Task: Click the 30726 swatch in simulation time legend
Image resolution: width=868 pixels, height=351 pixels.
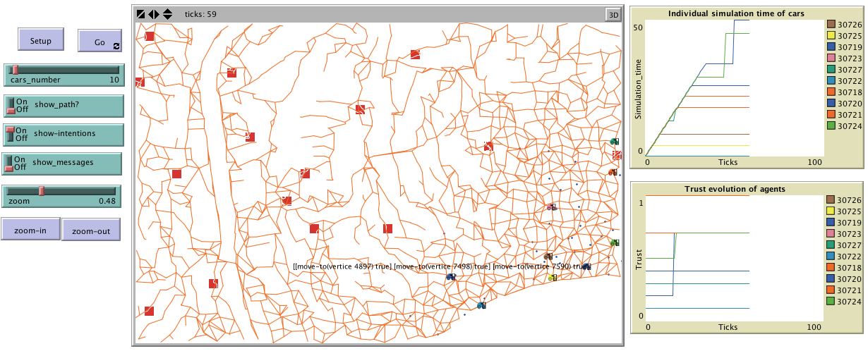Action: [x=831, y=25]
